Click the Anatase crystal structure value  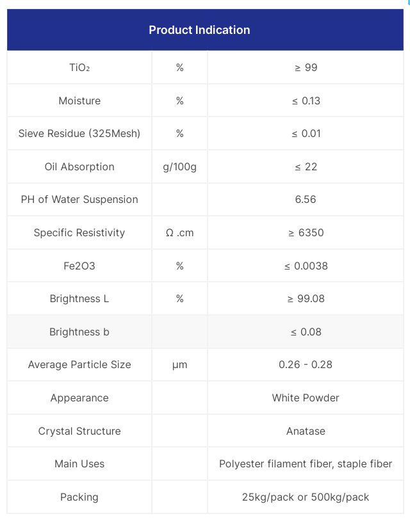click(x=306, y=431)
